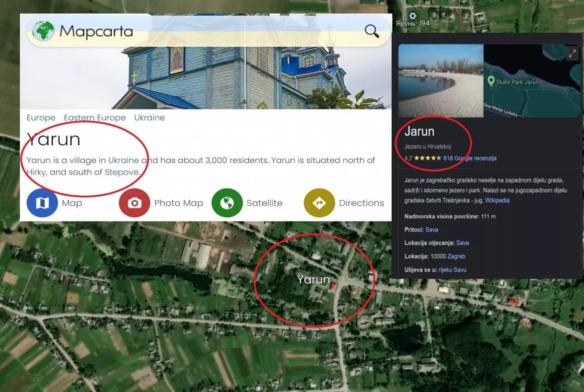Image resolution: width=584 pixels, height=392 pixels.
Task: Open the blue Map view icon
Action: [42, 203]
